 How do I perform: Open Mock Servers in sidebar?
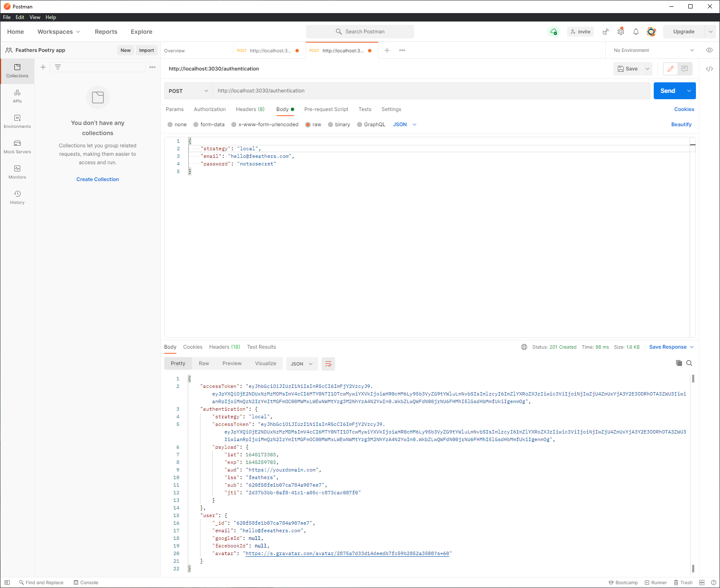17,147
